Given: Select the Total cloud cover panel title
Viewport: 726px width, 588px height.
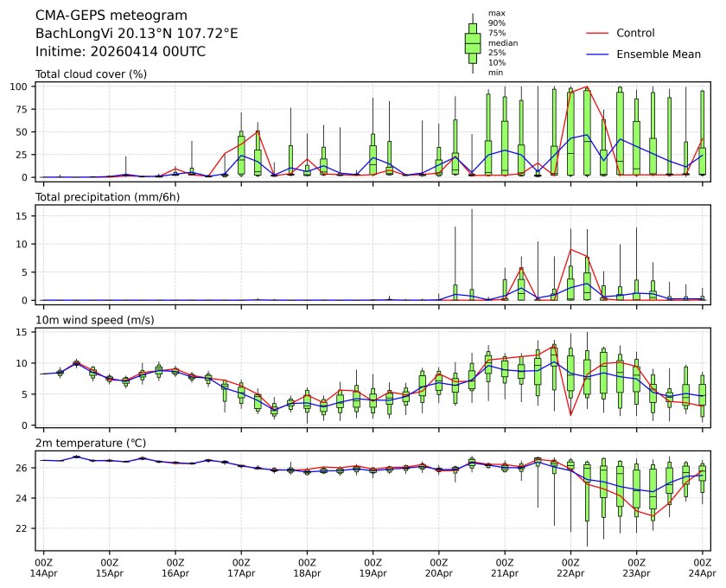Looking at the screenshot, I should coord(91,74).
